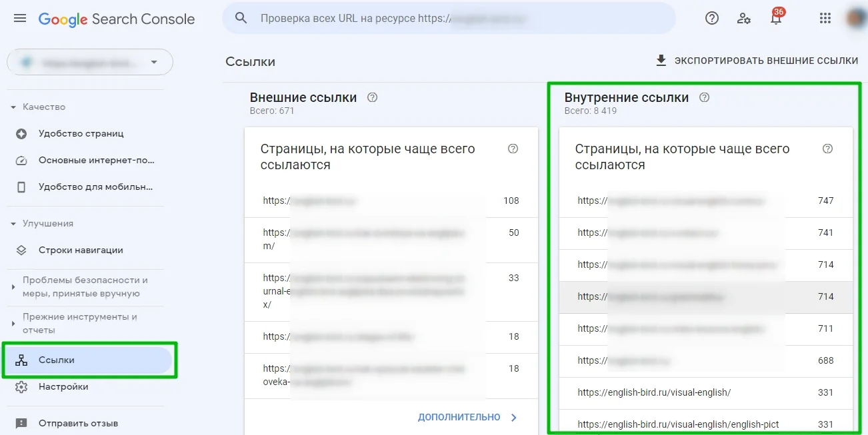The image size is (868, 435).
Task: Collapse the Качество section
Action: tap(13, 107)
